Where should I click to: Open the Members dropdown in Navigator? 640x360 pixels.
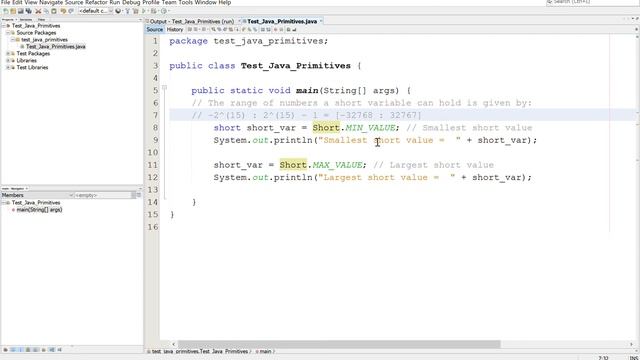[x=37, y=196]
